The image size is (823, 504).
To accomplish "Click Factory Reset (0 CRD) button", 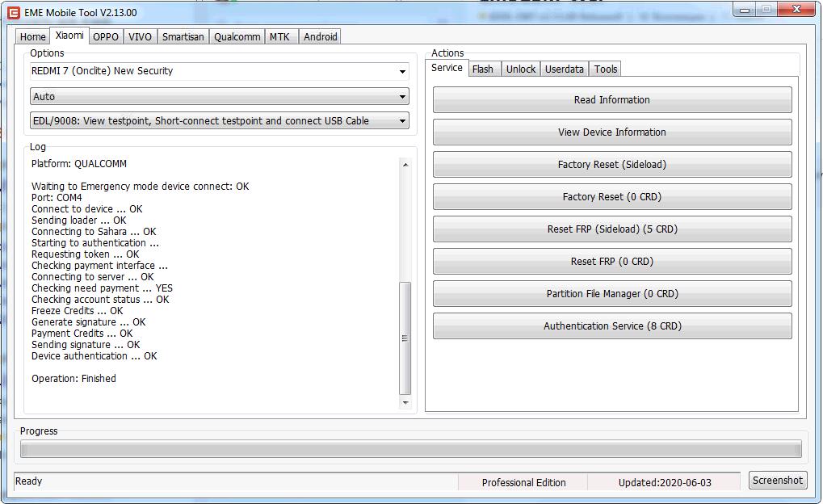I will [612, 197].
